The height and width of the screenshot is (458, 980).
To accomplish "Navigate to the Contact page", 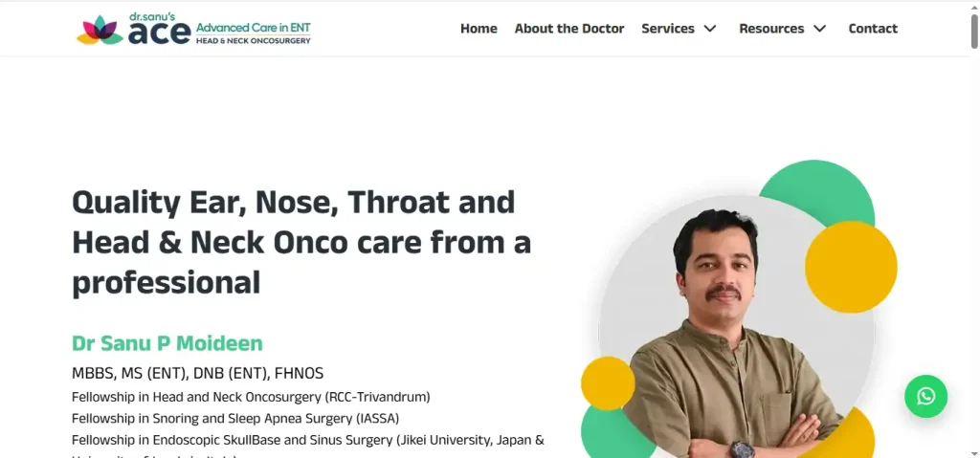I will tap(873, 29).
